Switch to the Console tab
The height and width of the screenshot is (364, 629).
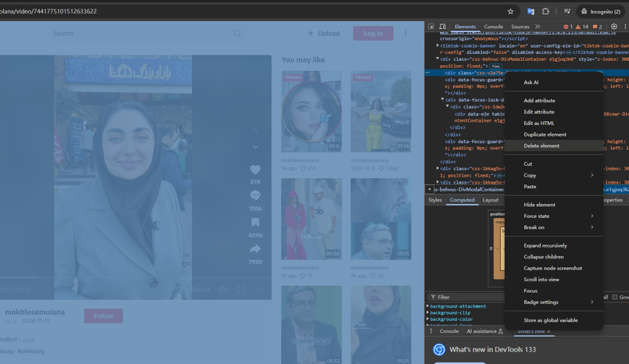point(493,27)
